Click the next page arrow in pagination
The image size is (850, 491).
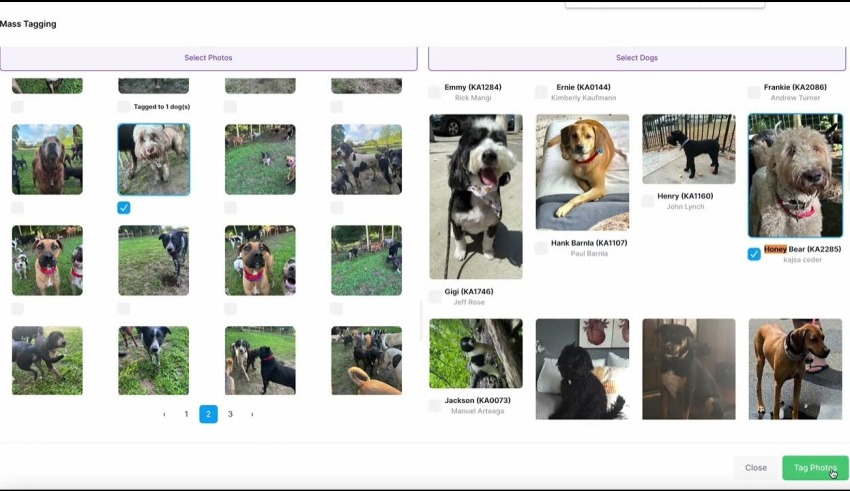pyautogui.click(x=252, y=414)
